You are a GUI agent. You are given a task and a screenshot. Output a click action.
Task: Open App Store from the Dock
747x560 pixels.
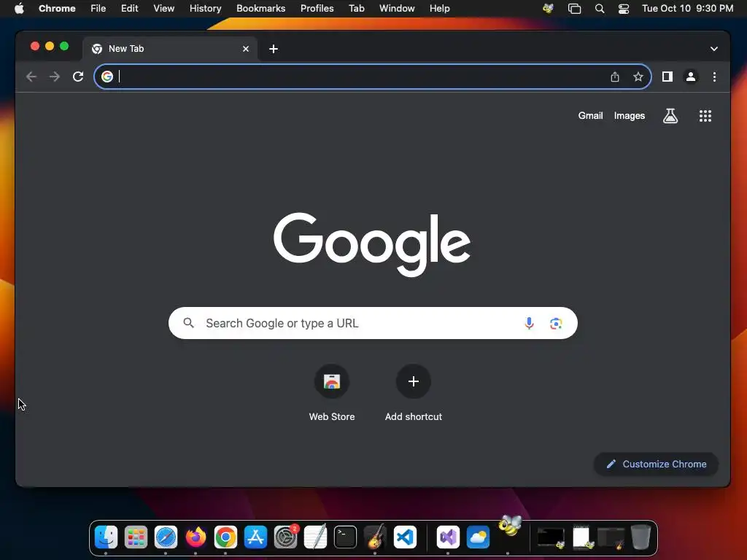256,537
